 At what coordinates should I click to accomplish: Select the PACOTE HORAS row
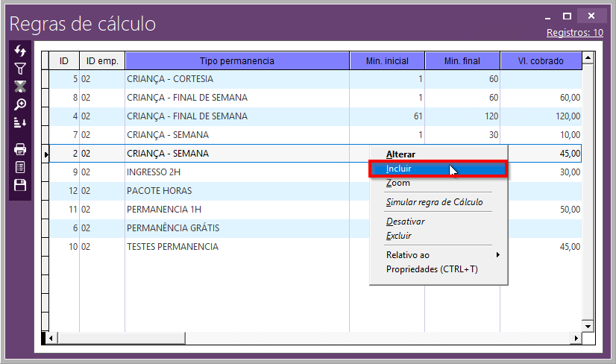[158, 191]
